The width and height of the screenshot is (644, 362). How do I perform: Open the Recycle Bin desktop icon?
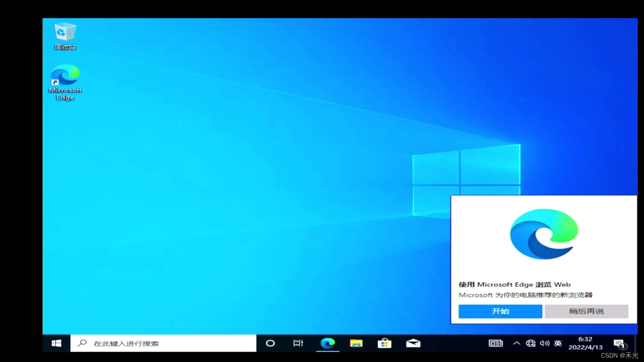tap(65, 36)
